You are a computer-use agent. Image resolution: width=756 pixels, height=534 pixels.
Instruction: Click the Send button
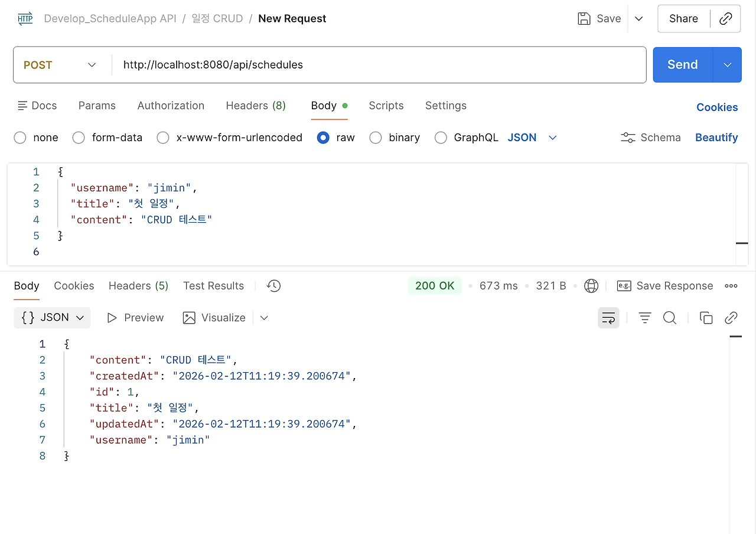[x=683, y=65]
